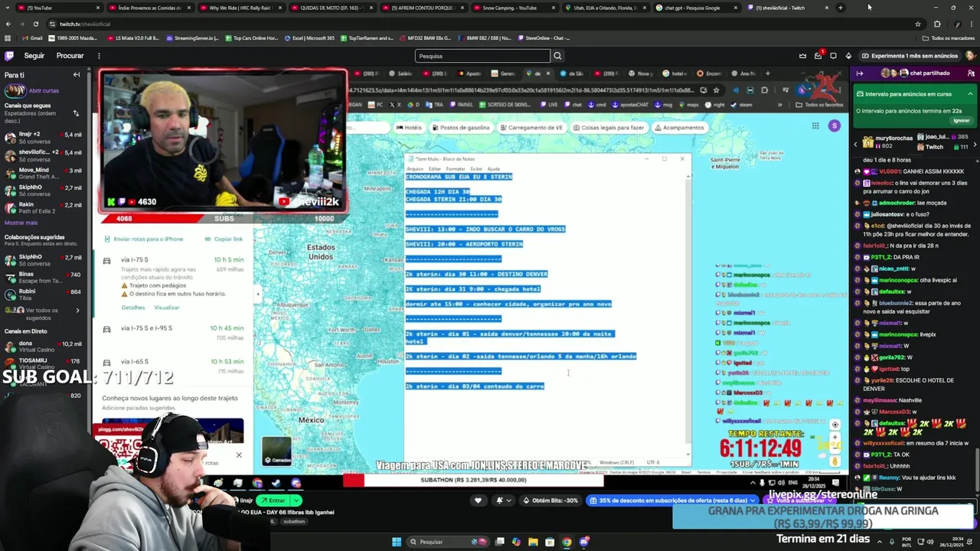Open Ajuda menu in Bloco de Notas
980x551 pixels.
click(x=494, y=168)
